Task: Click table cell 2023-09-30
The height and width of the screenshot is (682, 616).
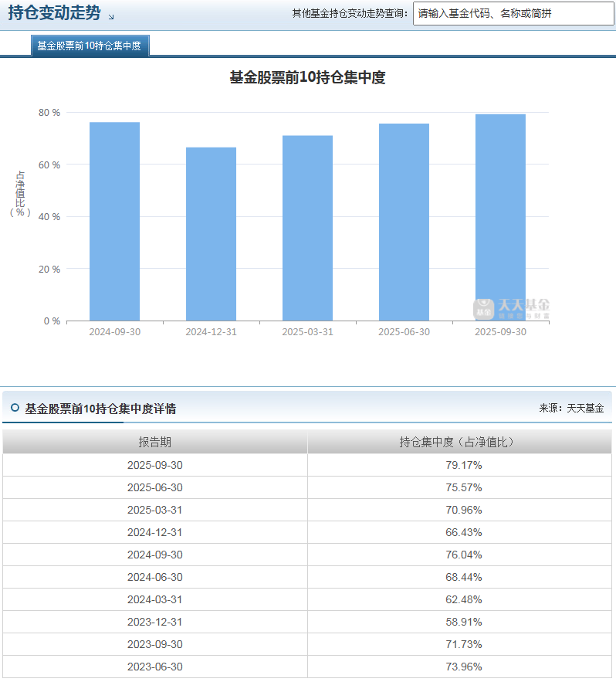Action: click(x=154, y=644)
